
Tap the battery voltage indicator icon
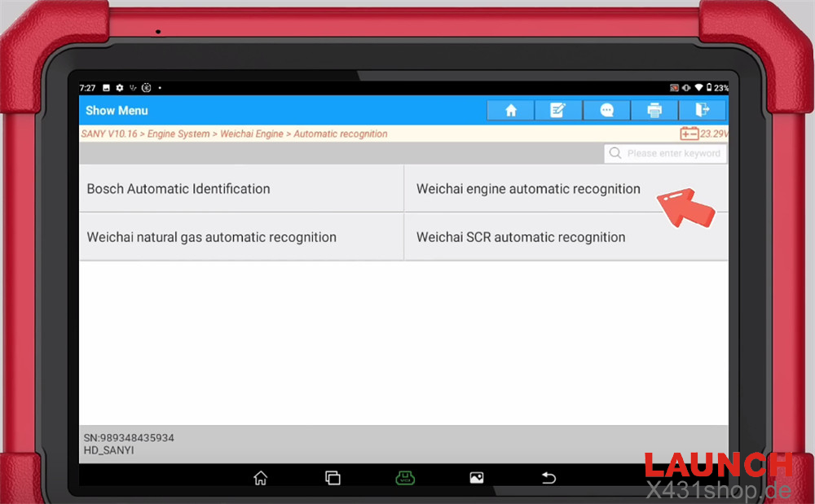point(689,134)
